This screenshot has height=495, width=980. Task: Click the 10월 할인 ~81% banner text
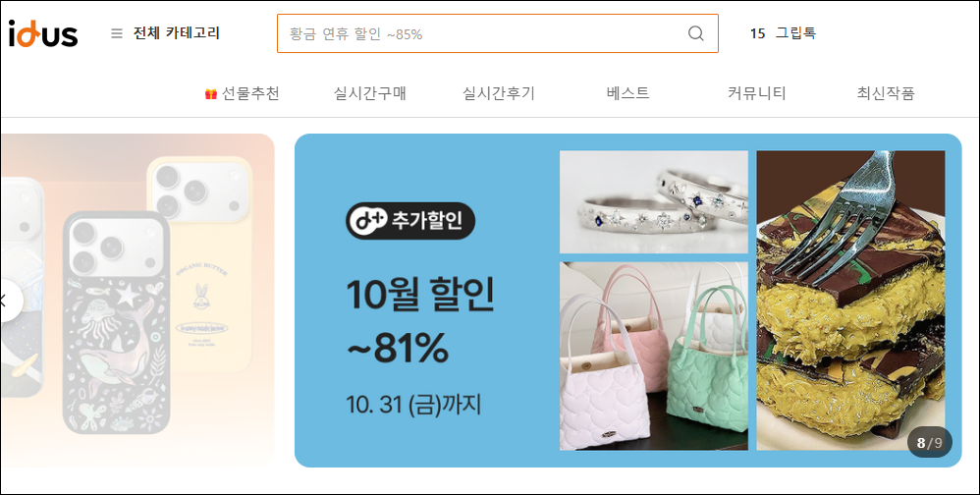[420, 322]
